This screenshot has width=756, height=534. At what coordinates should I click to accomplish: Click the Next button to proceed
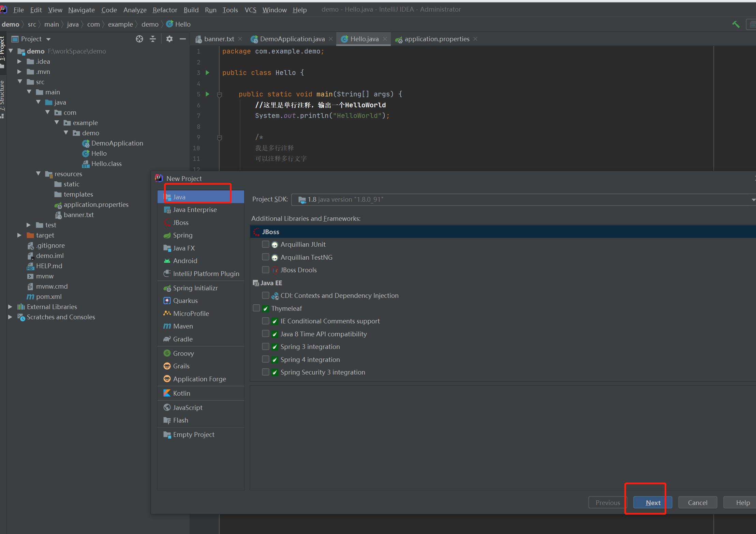(x=652, y=502)
